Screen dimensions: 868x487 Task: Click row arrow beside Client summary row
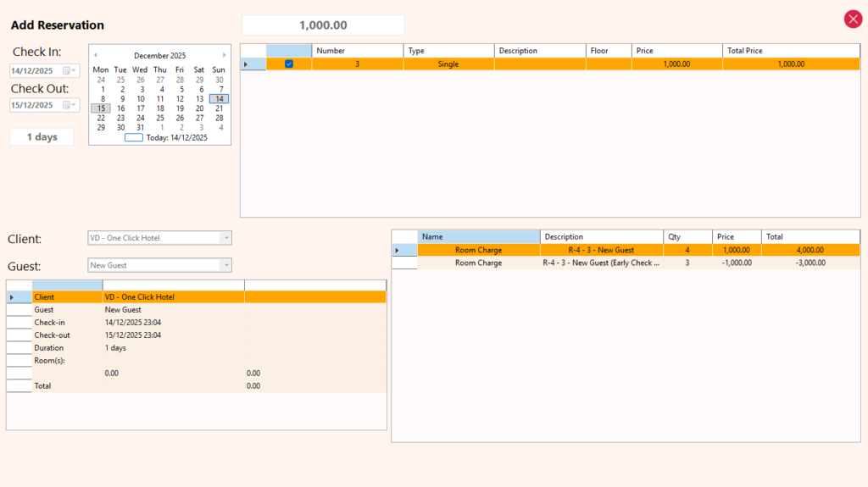[12, 297]
